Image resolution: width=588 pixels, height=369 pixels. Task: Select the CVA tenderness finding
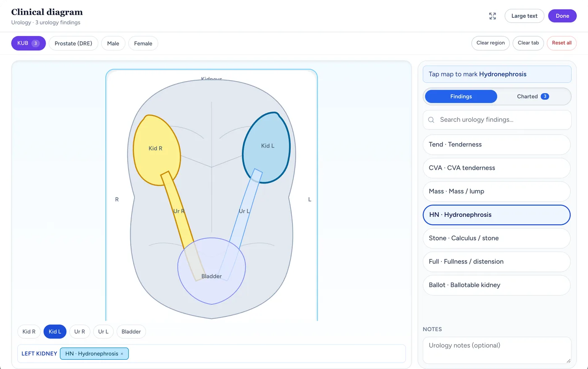pyautogui.click(x=496, y=168)
